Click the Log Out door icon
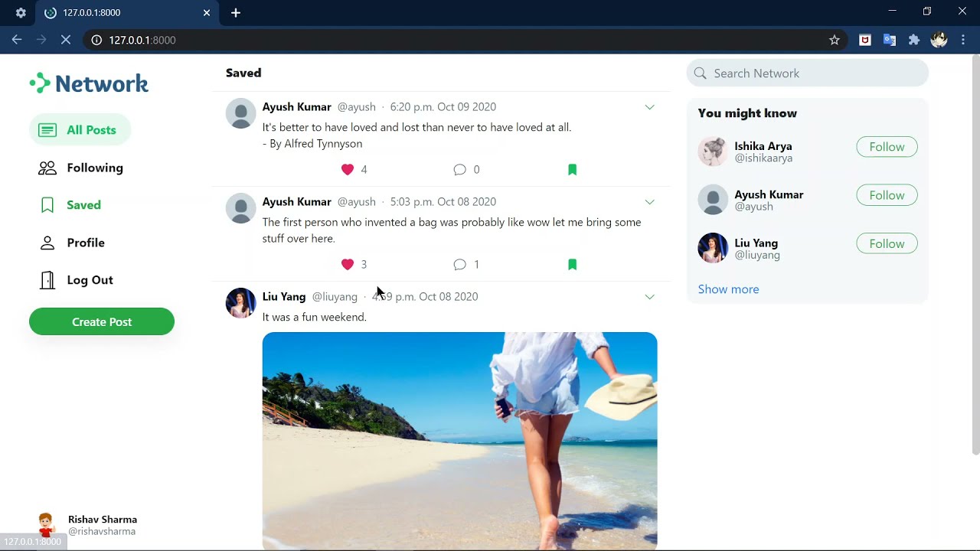This screenshot has height=551, width=980. click(x=47, y=280)
